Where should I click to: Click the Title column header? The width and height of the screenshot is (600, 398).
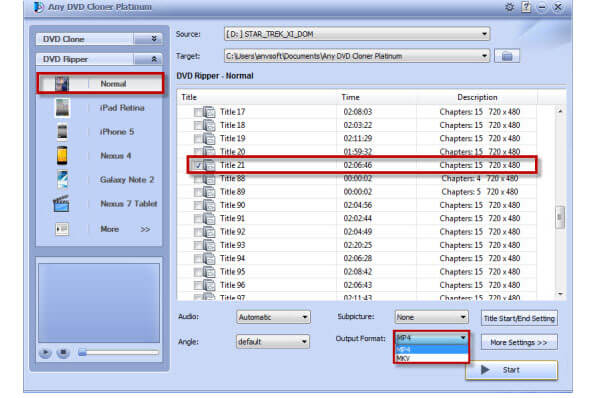189,97
